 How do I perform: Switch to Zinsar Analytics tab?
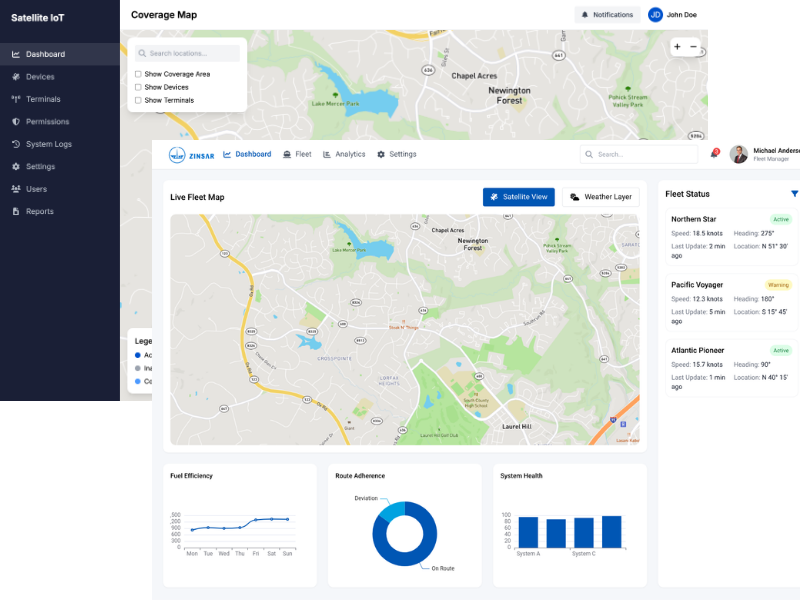pyautogui.click(x=344, y=154)
